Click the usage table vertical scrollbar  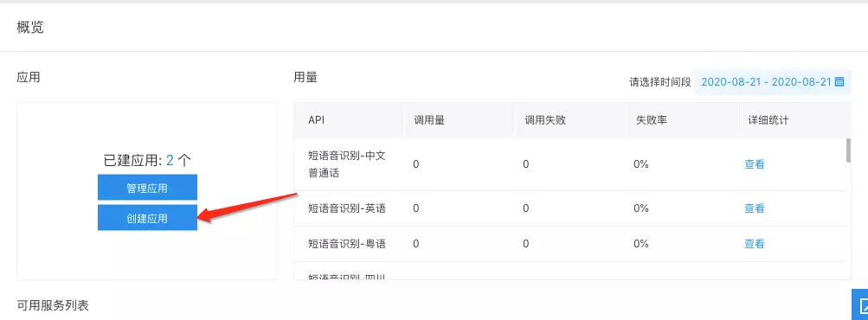848,150
